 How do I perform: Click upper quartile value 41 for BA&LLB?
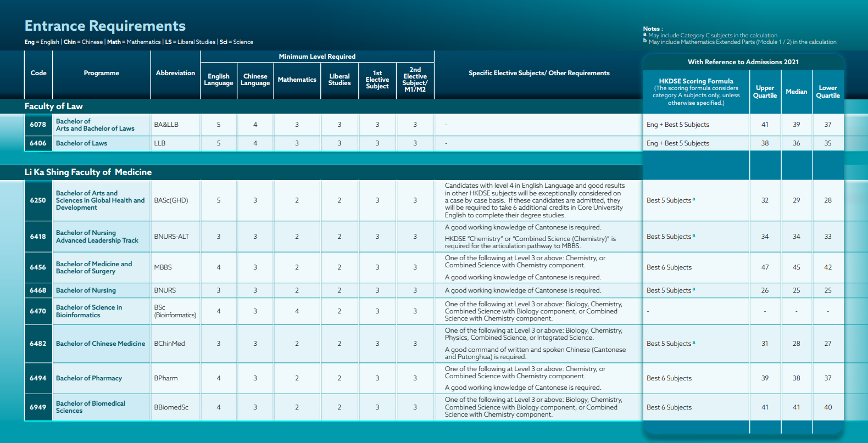pyautogui.click(x=765, y=125)
